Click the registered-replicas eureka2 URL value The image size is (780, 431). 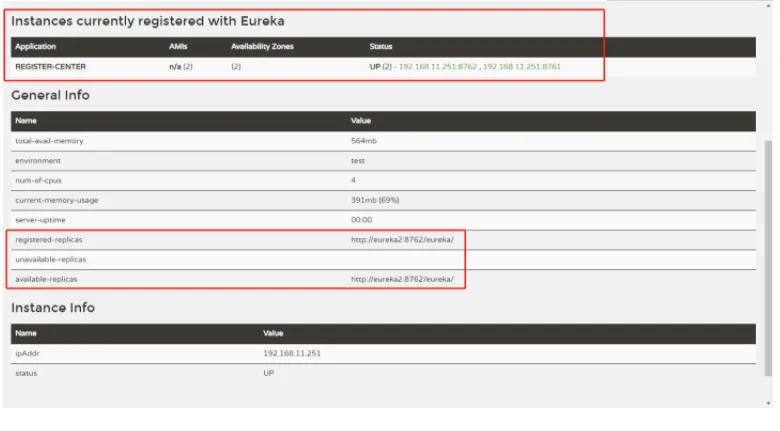(402, 240)
